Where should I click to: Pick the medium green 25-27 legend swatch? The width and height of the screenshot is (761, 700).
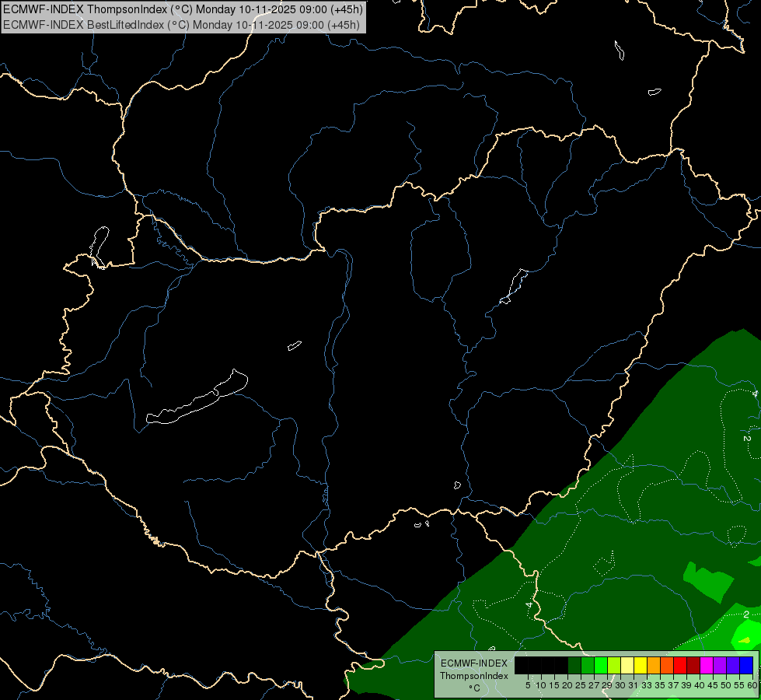click(x=588, y=665)
